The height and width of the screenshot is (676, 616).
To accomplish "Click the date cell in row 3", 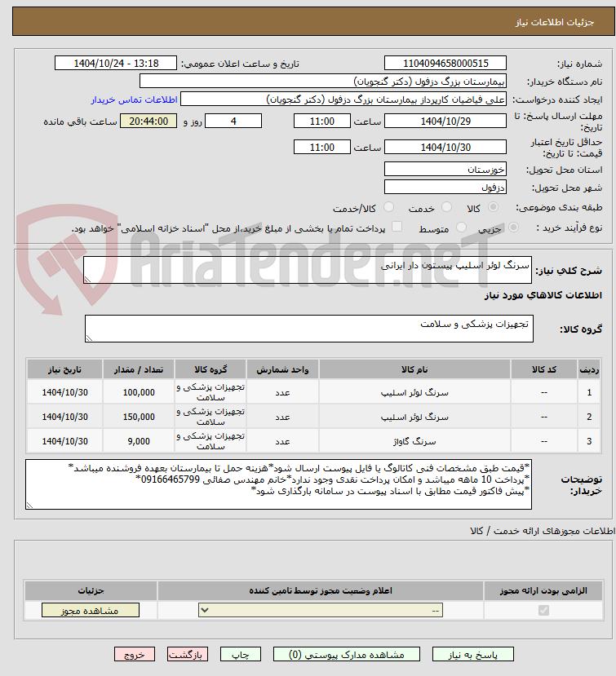I will pyautogui.click(x=64, y=441).
